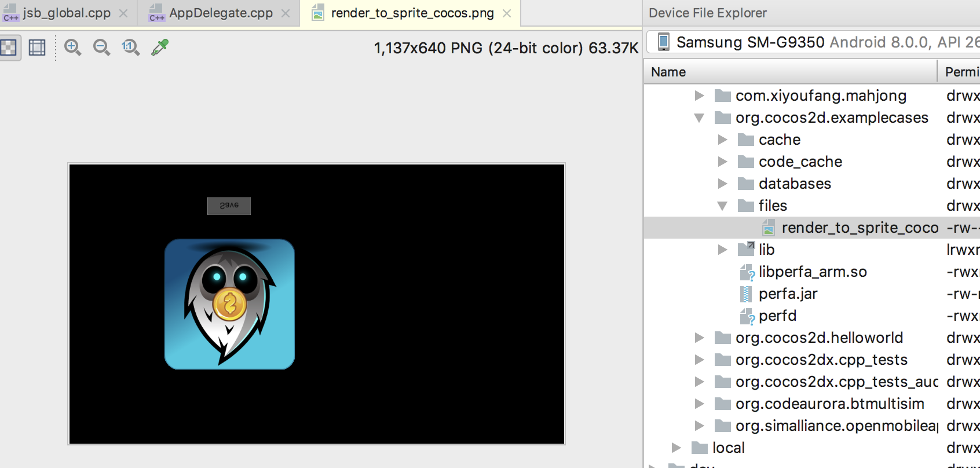This screenshot has width=980, height=468.
Task: Expand the cache folder
Action: [x=723, y=140]
